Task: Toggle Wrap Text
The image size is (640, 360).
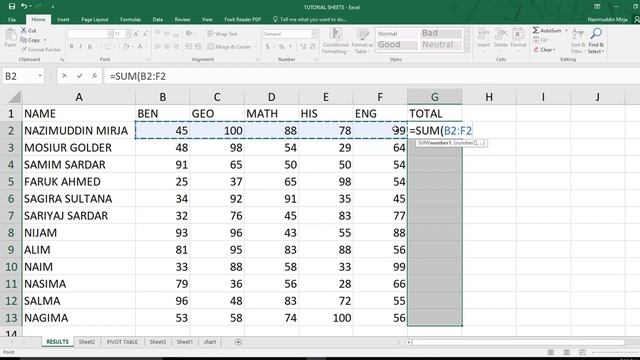Action: tap(222, 34)
